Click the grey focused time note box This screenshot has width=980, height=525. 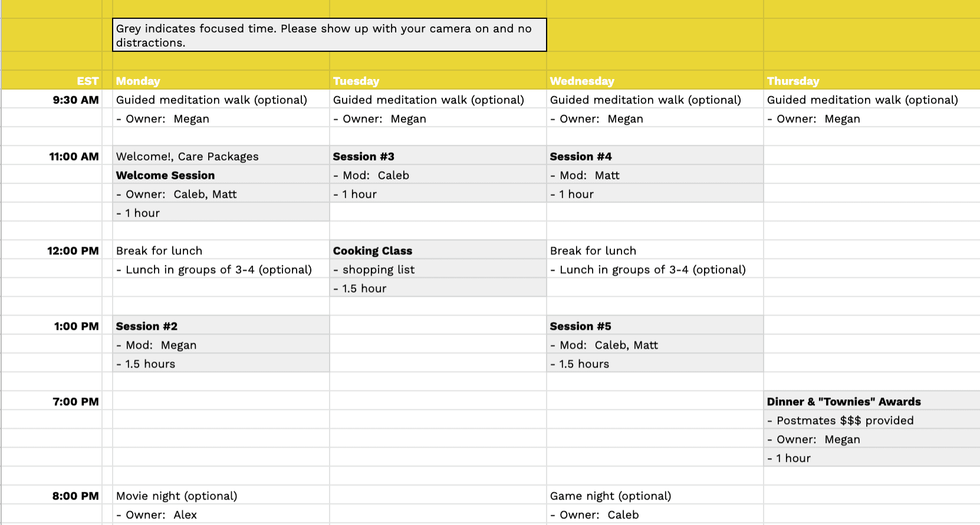click(x=329, y=35)
